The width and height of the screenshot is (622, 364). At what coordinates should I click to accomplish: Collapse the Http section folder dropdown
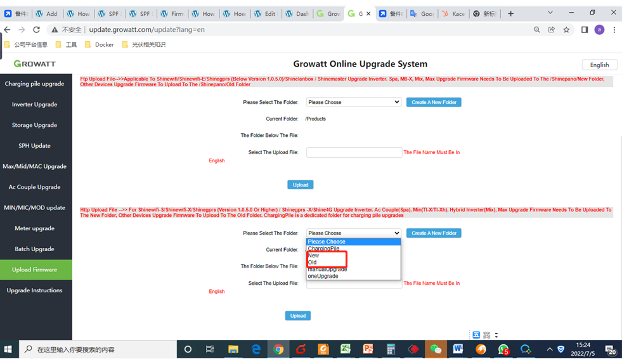click(x=353, y=233)
